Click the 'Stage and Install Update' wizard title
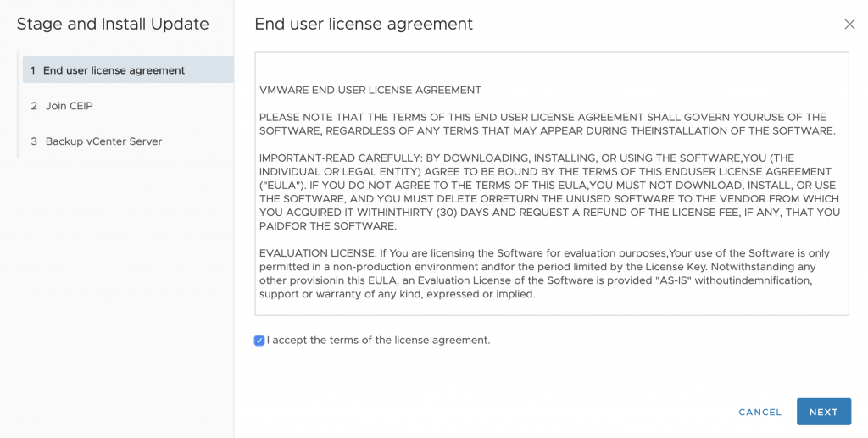The height and width of the screenshot is (438, 868). click(113, 25)
